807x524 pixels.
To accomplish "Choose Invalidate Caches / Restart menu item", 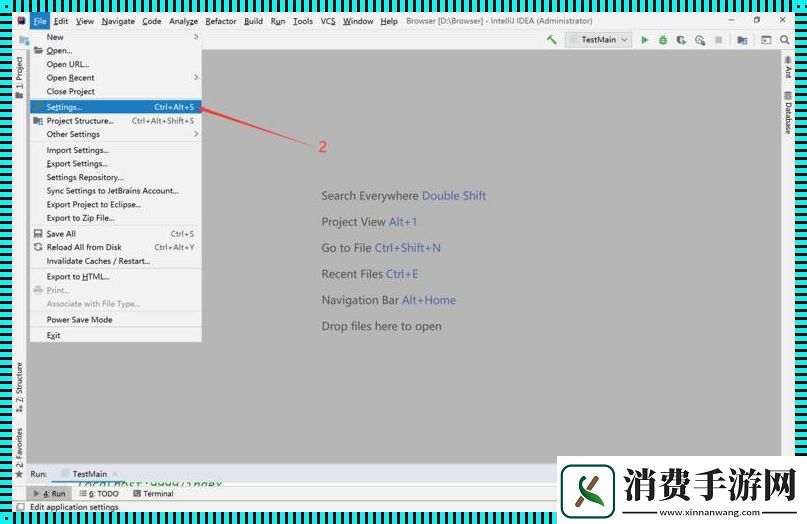I will point(98,261).
